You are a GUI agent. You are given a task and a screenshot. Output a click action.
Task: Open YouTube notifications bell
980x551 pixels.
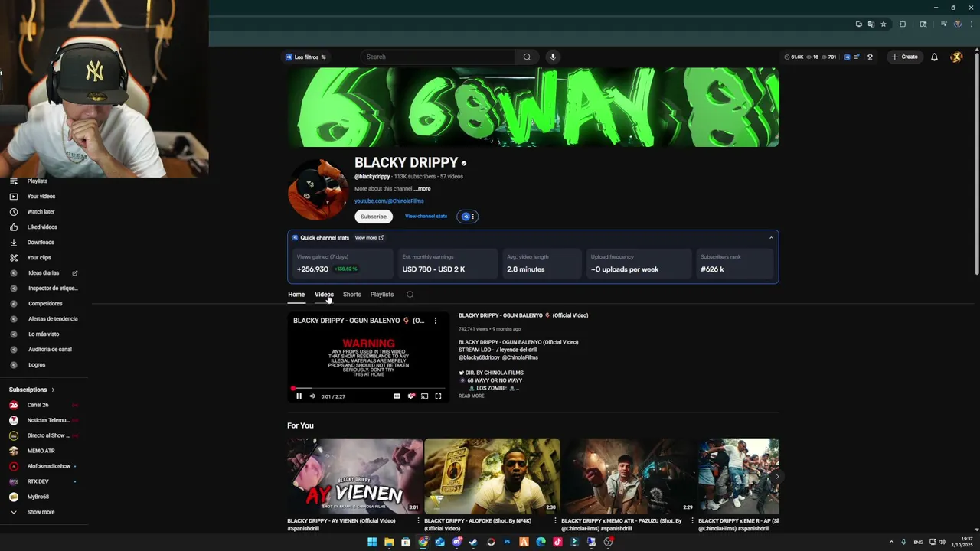point(934,57)
